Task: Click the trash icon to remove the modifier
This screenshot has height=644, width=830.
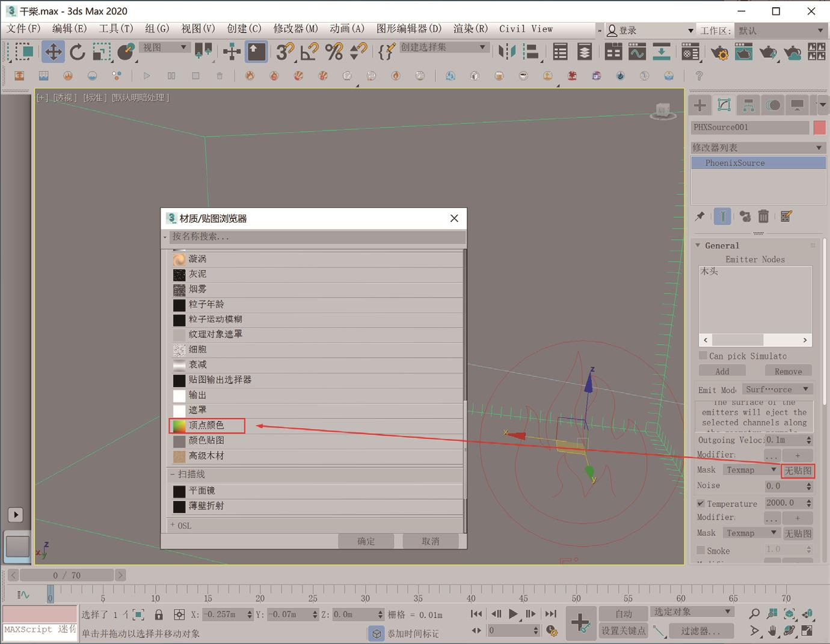Action: [x=763, y=216]
